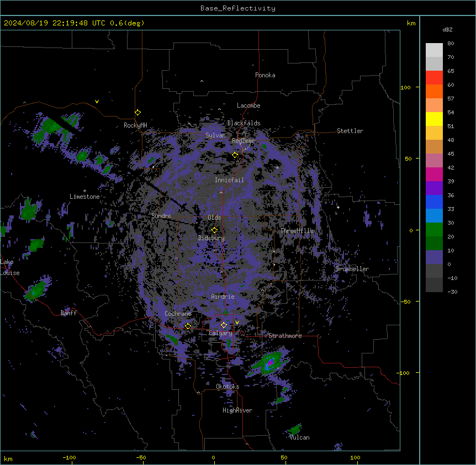Click the Blackfalds city label
The height and width of the screenshot is (465, 476).
244,123
